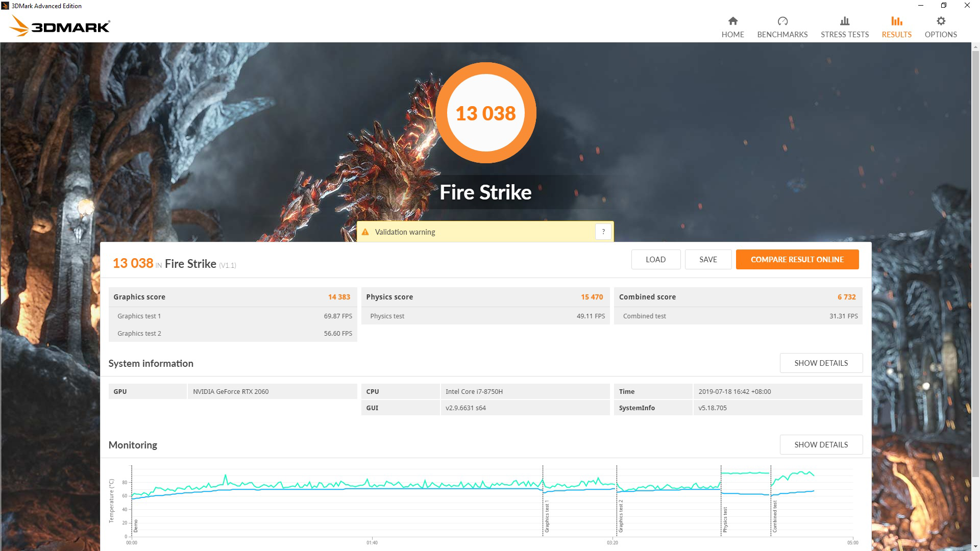Screen dimensions: 980x551
Task: Open Benchmarks via the gauge icon
Action: [782, 21]
